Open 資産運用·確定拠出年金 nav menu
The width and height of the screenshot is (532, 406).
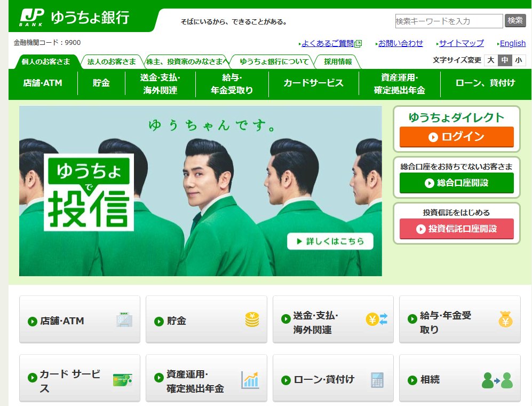pyautogui.click(x=399, y=83)
